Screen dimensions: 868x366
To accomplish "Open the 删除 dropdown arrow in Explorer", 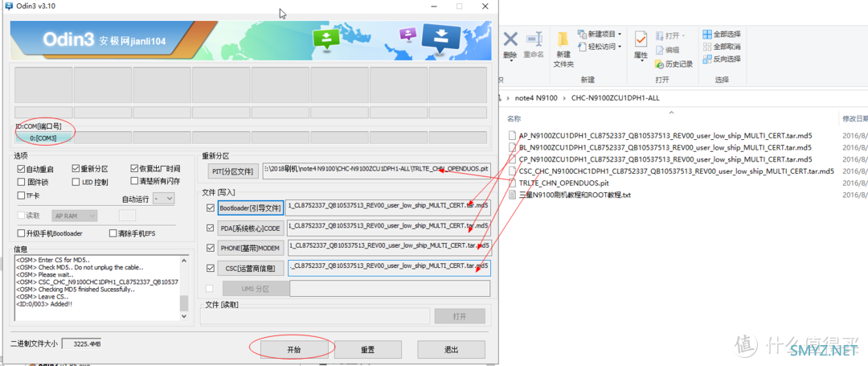I will coord(510,61).
